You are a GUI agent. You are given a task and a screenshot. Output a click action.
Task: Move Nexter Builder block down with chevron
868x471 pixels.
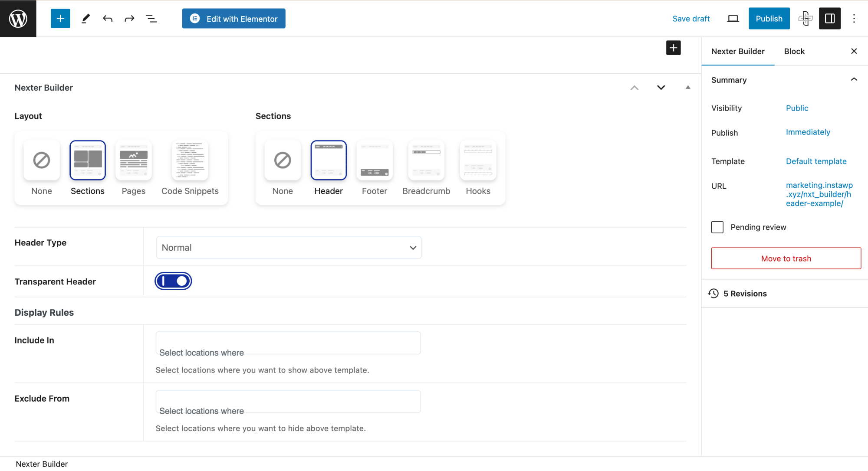pos(661,87)
